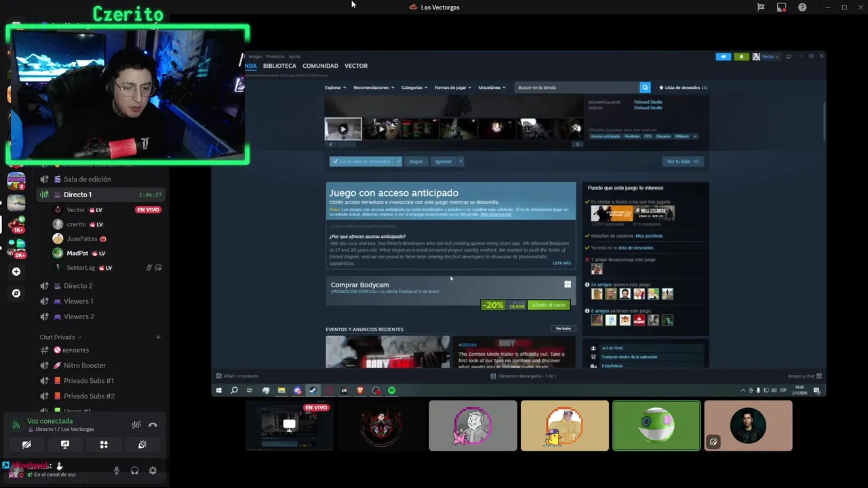
Task: Open the REPORTES text channel
Action: 102,350
